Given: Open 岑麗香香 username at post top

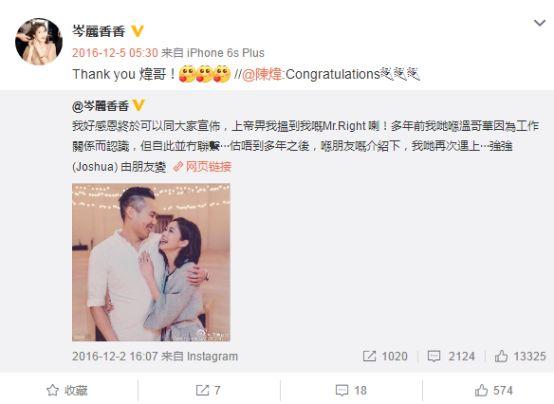Looking at the screenshot, I should (x=99, y=31).
